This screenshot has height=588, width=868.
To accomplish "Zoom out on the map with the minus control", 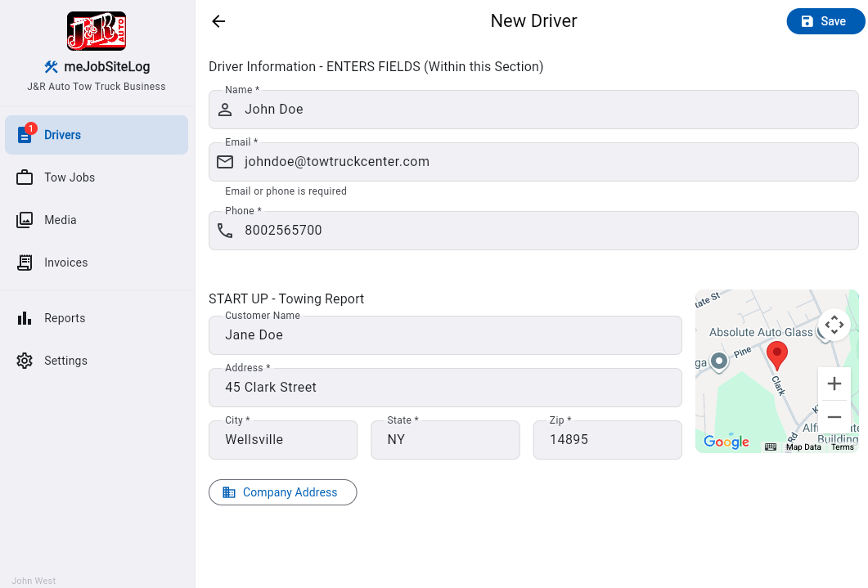I will (x=834, y=417).
